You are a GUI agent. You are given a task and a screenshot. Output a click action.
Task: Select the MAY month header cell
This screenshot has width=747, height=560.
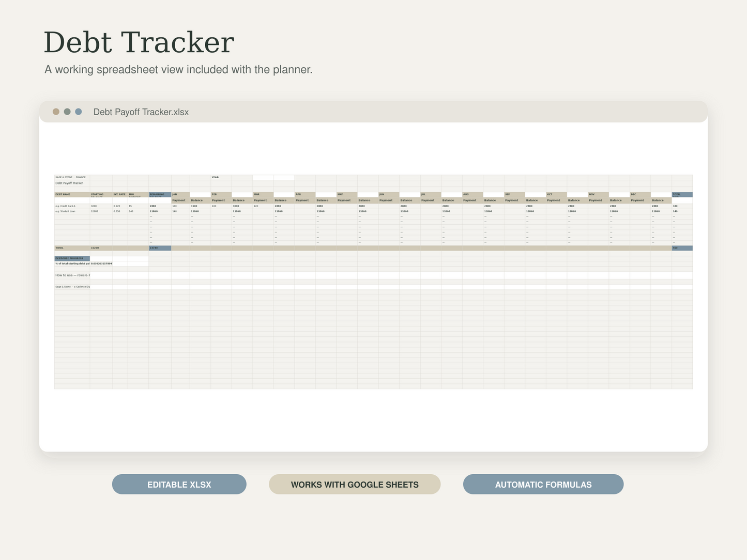(346, 195)
